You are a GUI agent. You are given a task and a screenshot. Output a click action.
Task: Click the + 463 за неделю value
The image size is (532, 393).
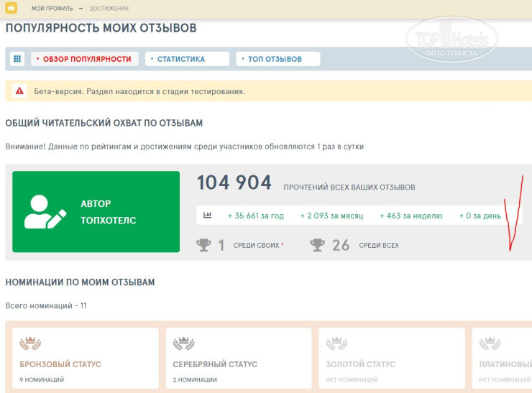pyautogui.click(x=411, y=216)
